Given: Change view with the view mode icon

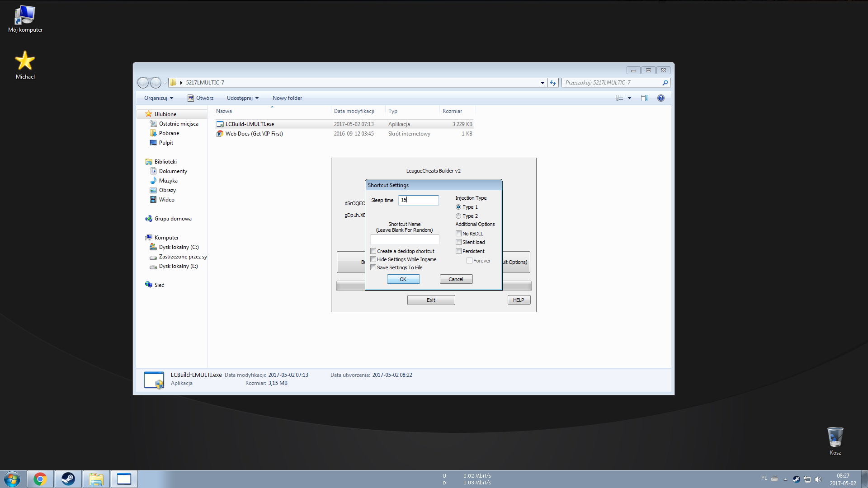Looking at the screenshot, I should point(620,98).
